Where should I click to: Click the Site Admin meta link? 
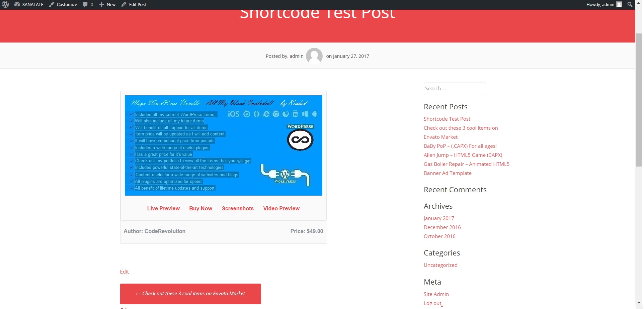(436, 294)
